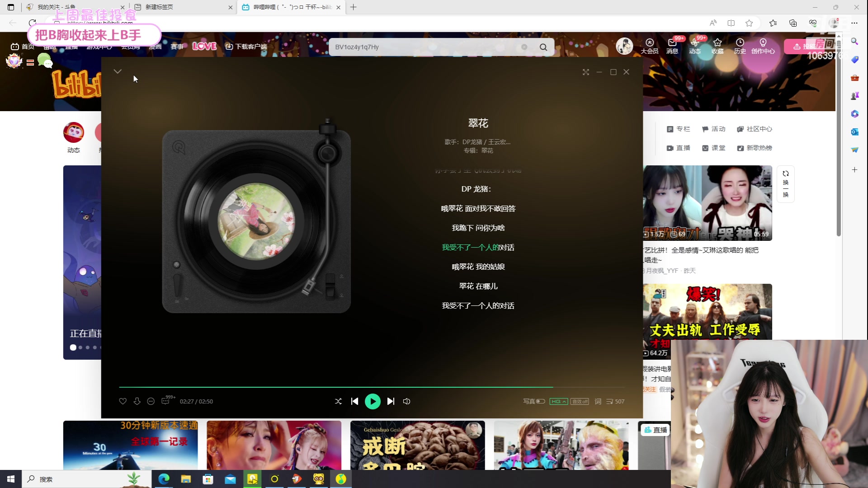
Task: Click the lyric line 翠花 在哪儿
Action: click(x=478, y=286)
